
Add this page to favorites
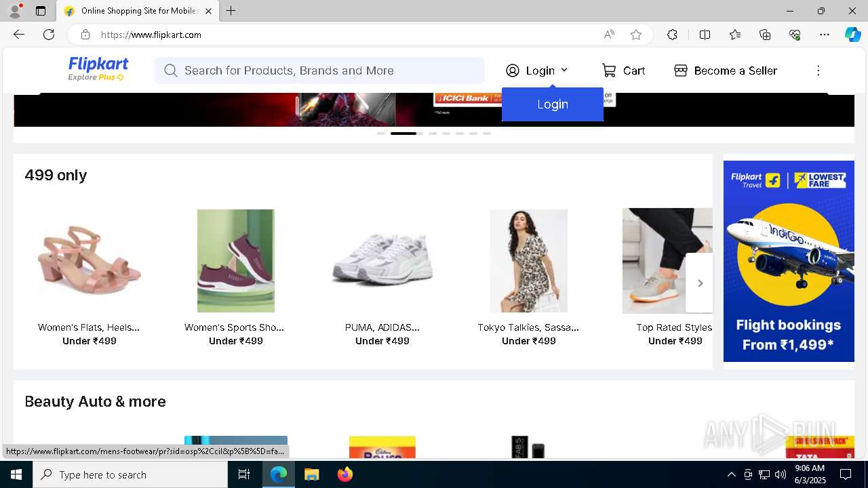tap(636, 35)
